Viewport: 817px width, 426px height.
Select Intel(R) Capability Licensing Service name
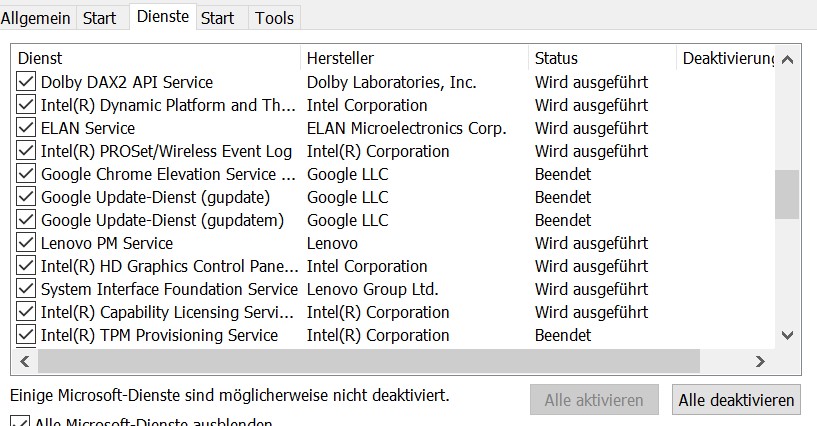pos(167,311)
